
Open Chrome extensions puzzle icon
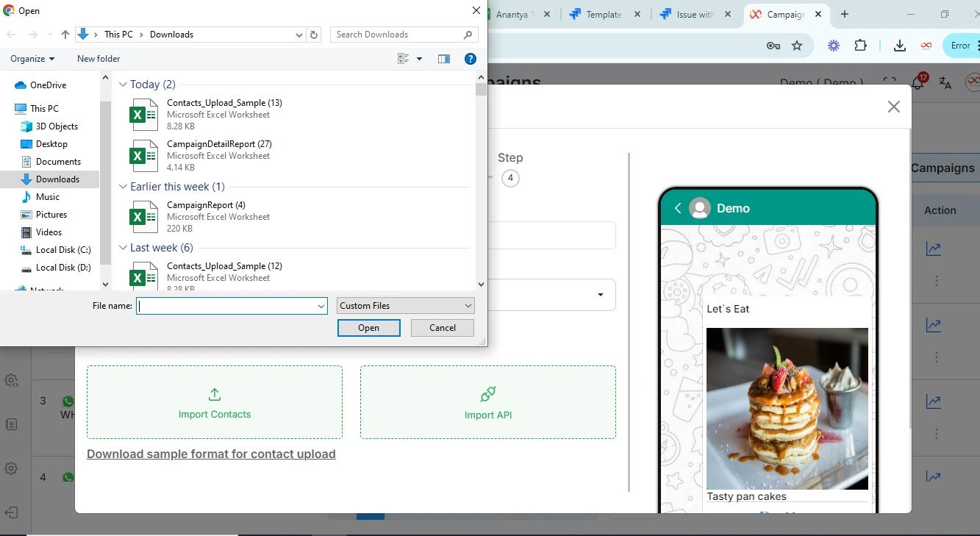point(860,46)
